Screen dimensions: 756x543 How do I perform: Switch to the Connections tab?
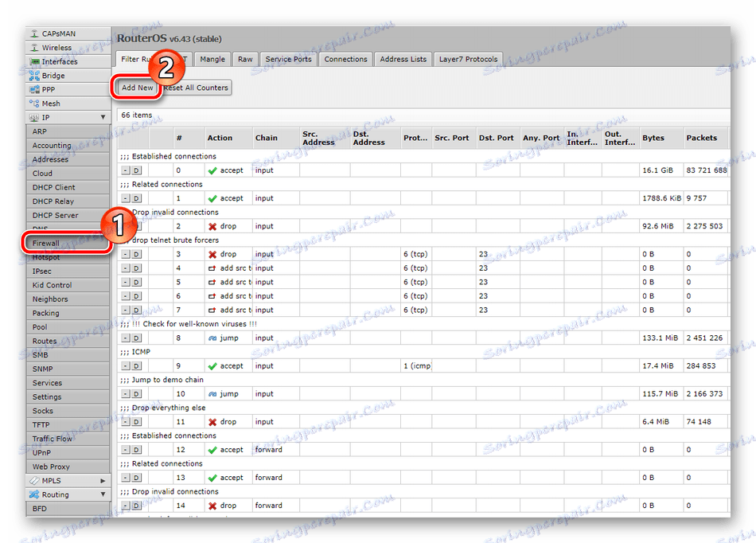tap(345, 59)
